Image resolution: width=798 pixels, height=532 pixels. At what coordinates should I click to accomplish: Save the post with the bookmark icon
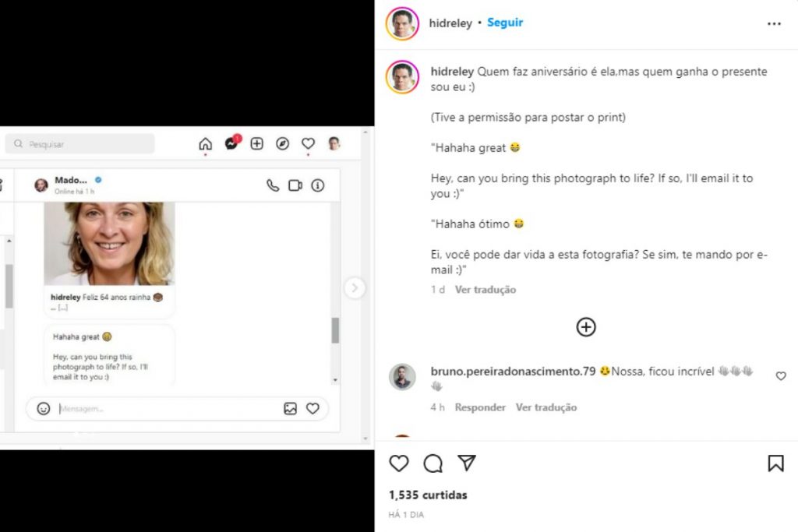[775, 463]
